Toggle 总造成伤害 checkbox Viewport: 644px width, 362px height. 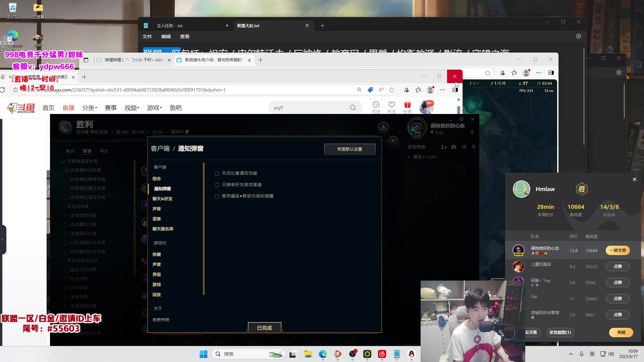click(63, 207)
